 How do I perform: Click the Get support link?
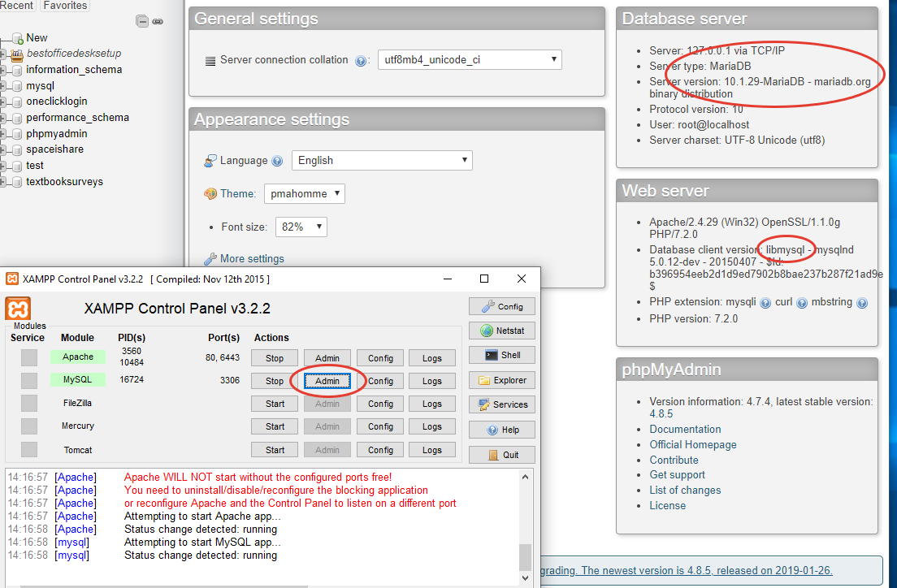point(677,475)
